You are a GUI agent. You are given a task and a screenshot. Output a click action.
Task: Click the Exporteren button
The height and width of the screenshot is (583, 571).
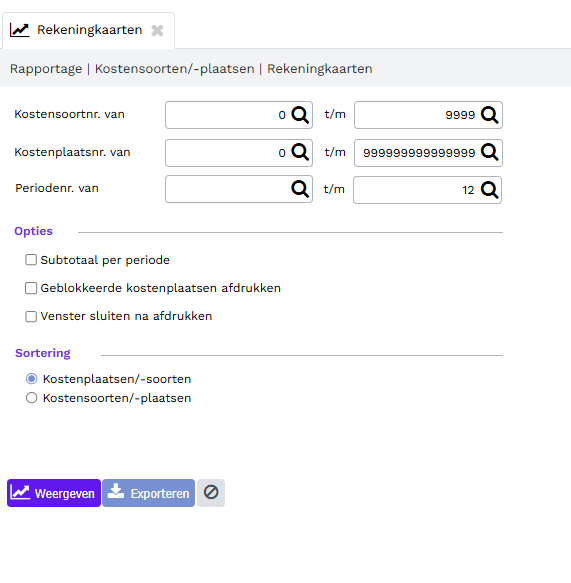tap(148, 493)
